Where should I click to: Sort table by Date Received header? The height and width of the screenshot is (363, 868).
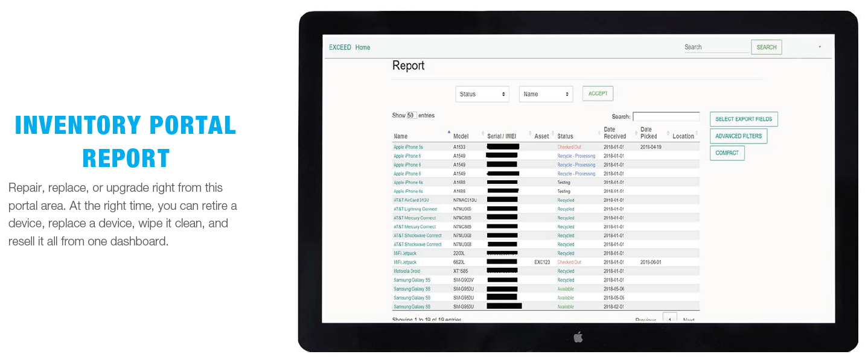(x=616, y=133)
